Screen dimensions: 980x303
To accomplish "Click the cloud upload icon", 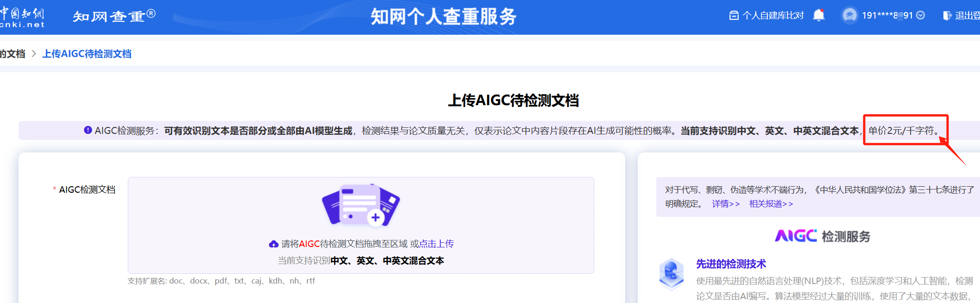I will click(274, 244).
